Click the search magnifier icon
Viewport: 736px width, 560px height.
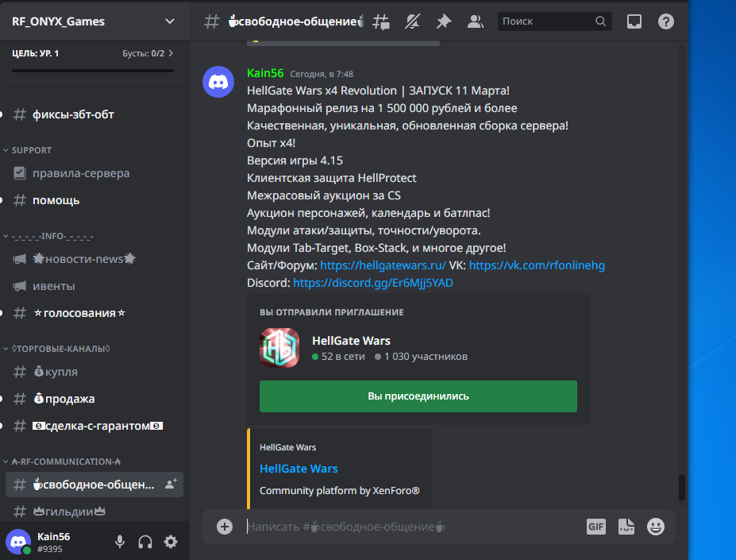(x=600, y=21)
